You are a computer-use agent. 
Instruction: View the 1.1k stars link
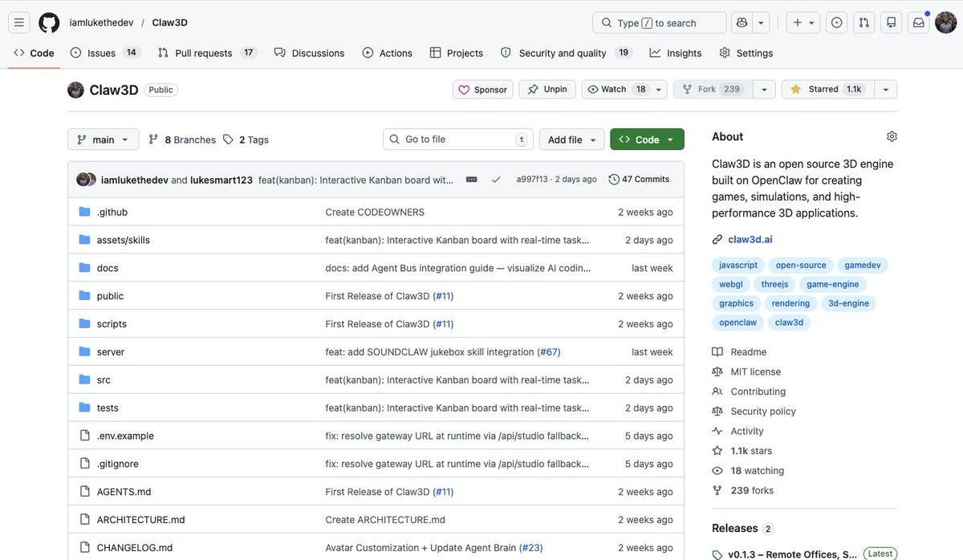(x=751, y=451)
